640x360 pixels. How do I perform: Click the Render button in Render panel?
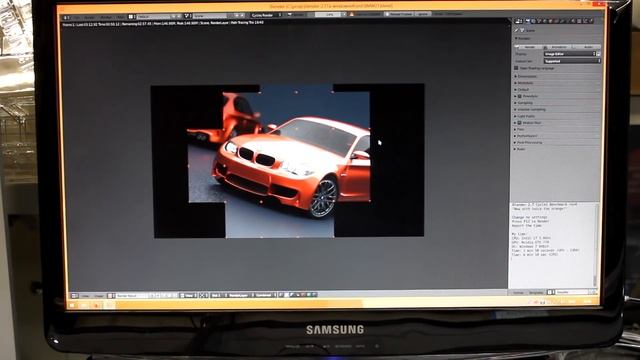click(x=529, y=47)
